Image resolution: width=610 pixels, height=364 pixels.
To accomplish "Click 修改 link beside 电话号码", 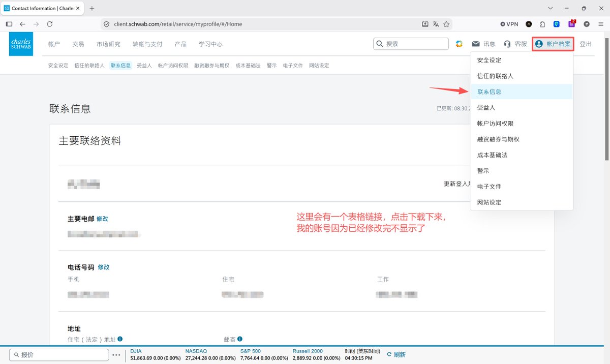I will tap(104, 267).
